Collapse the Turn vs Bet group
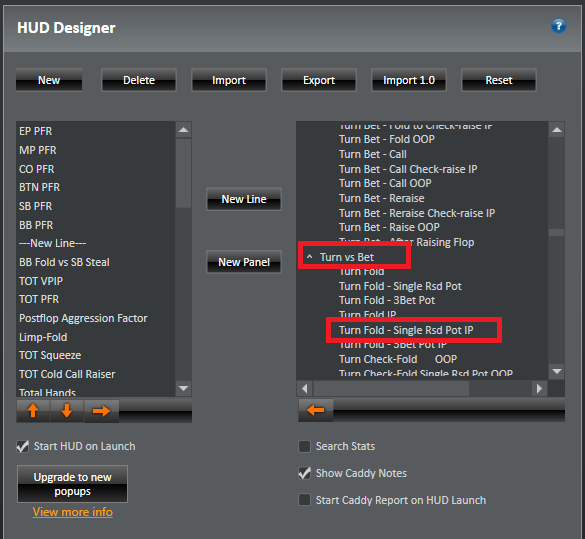This screenshot has height=539, width=585. [309, 257]
